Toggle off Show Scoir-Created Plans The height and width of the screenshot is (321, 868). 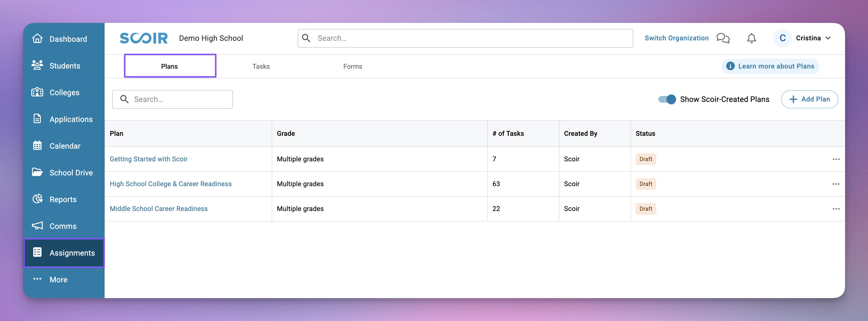pyautogui.click(x=667, y=99)
